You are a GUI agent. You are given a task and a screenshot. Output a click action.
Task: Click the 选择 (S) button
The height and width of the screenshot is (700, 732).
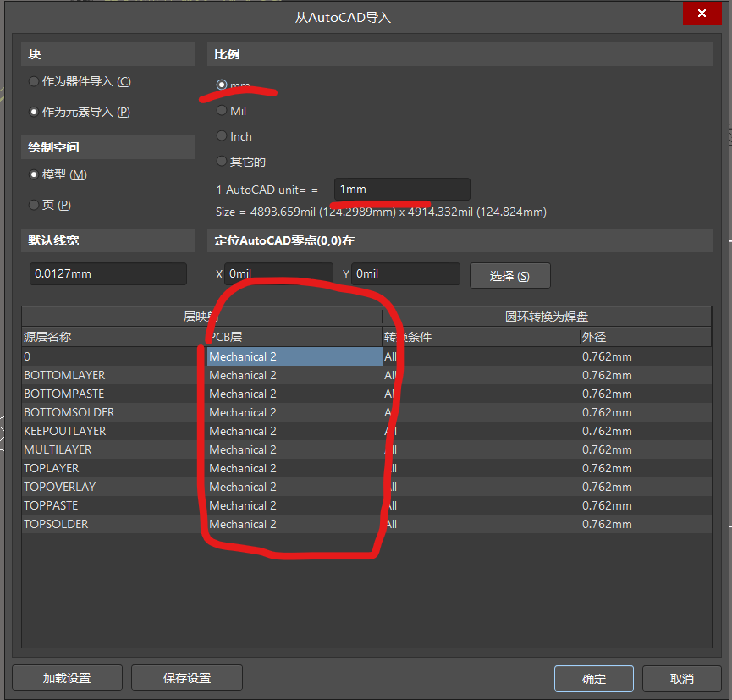[x=509, y=276]
